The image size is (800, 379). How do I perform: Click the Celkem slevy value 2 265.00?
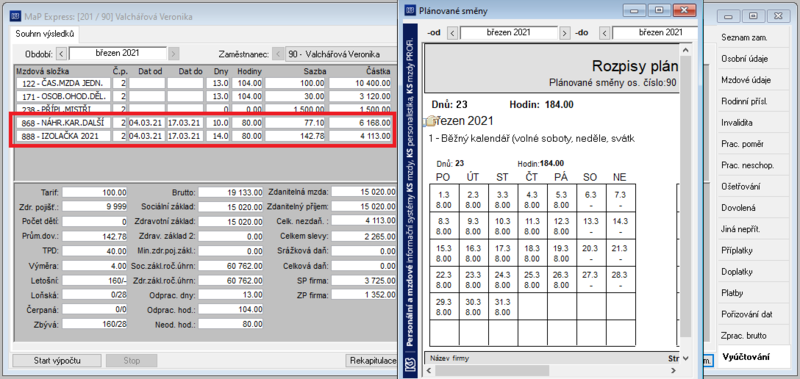[x=364, y=236]
